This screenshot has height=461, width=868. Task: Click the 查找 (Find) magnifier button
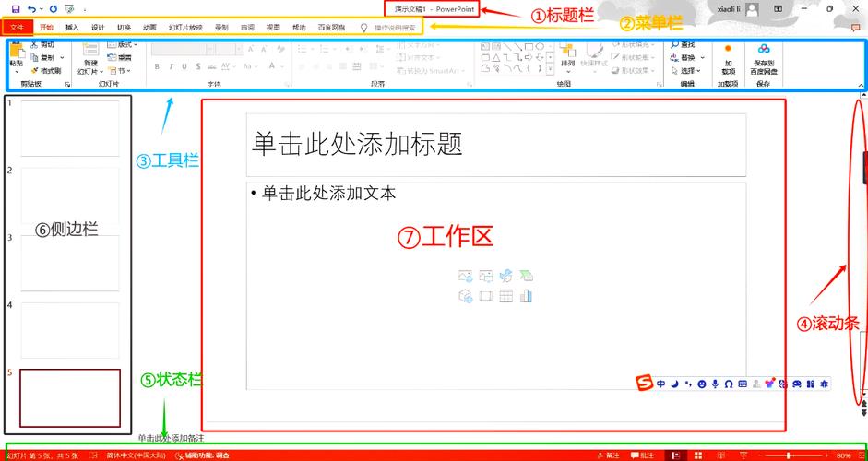point(682,45)
